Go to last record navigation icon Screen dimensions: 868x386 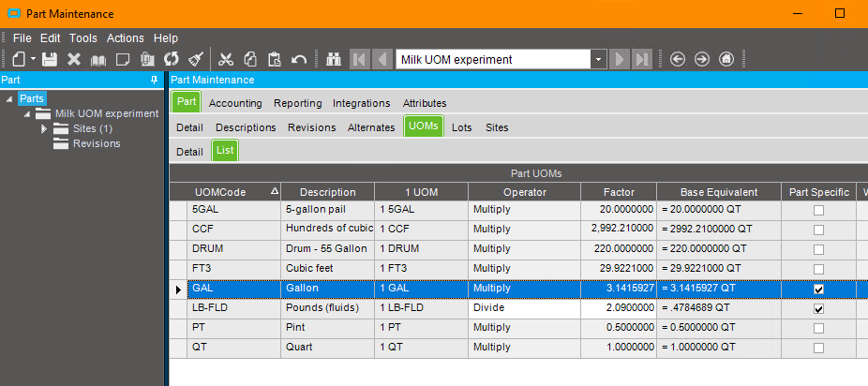[642, 59]
